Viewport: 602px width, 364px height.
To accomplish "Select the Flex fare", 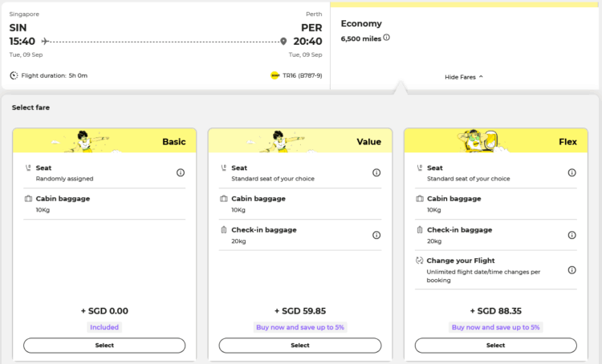I will point(496,346).
